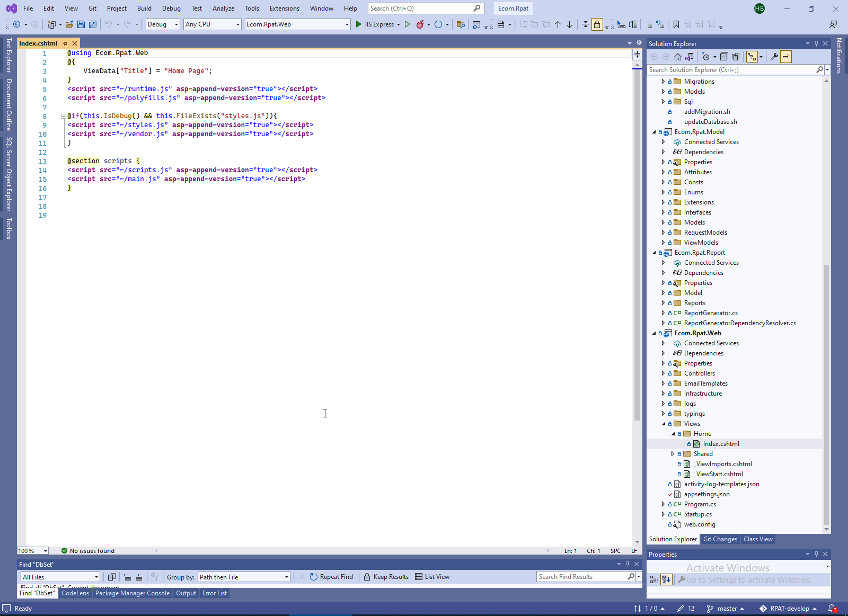Open the All Files scope dropdown
The height and width of the screenshot is (616, 848).
[60, 577]
